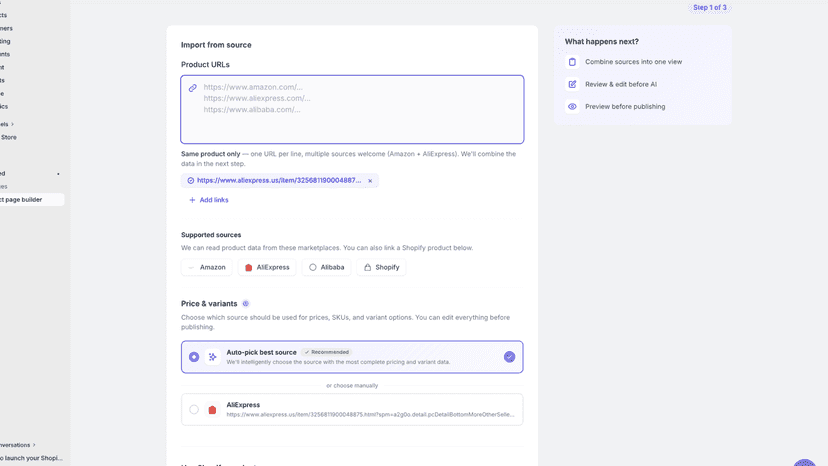Click the Supported sources heading
The height and width of the screenshot is (466, 828).
point(211,235)
